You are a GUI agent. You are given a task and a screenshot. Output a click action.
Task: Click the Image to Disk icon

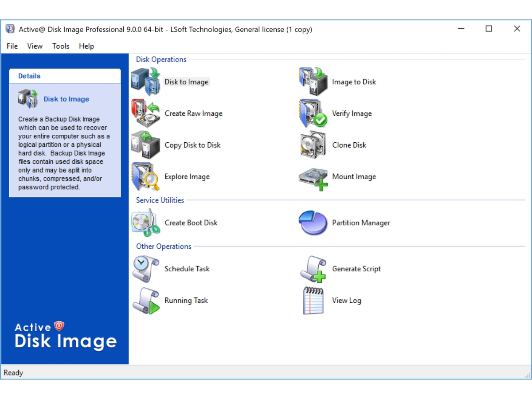[313, 82]
